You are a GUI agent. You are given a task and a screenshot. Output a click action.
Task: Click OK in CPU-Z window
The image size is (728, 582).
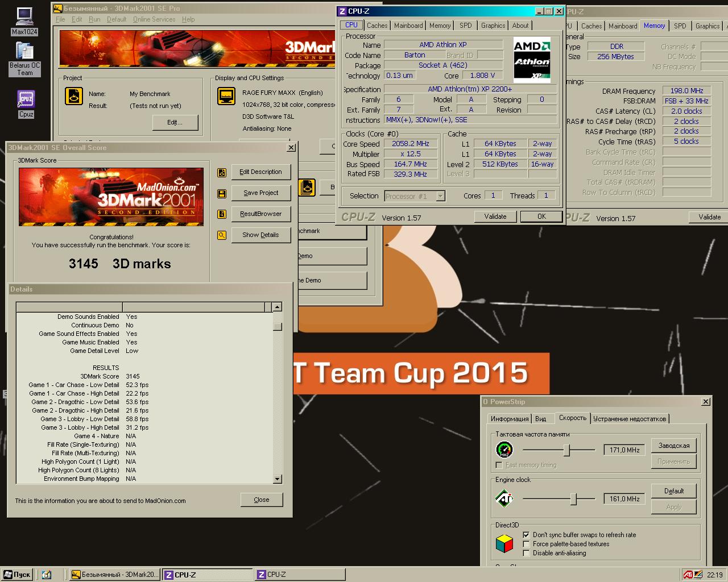point(541,217)
